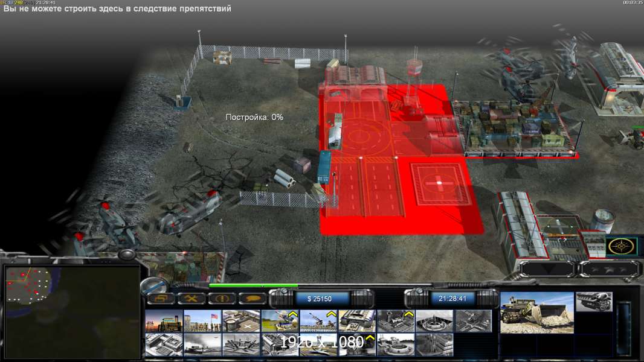The width and height of the screenshot is (644, 362).
Task: Select the barracks build icon with US flag
Action: click(x=202, y=321)
